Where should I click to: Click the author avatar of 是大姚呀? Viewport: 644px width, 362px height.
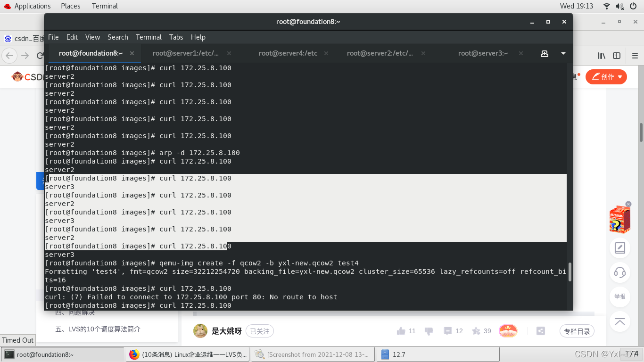200,331
